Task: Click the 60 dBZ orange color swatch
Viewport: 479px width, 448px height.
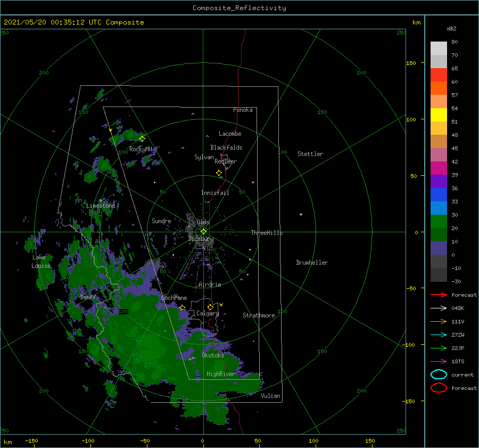Action: point(439,88)
